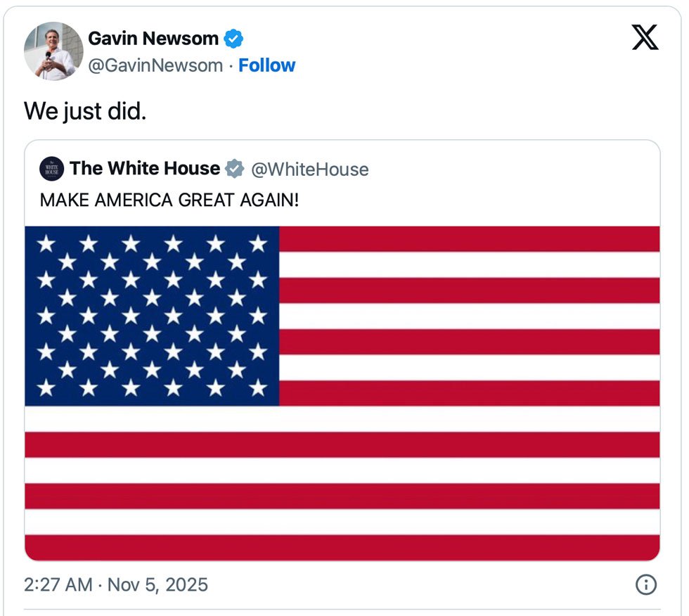Click the tweet info circle icon
Screen dimensions: 689x616
(x=645, y=584)
